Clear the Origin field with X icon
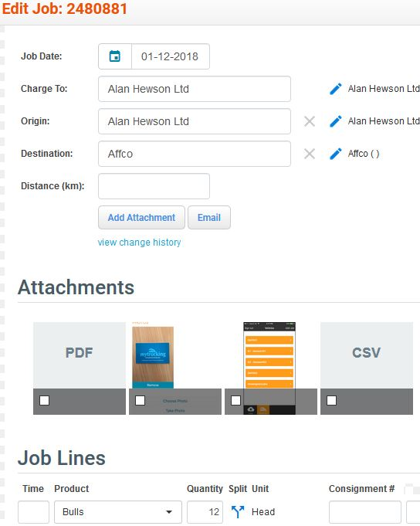The width and height of the screenshot is (420, 526). [x=310, y=121]
